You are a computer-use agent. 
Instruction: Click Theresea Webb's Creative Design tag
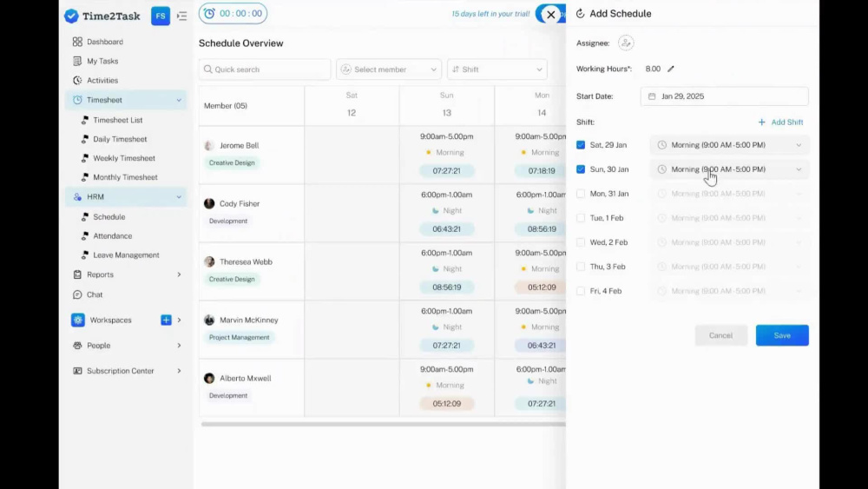(232, 279)
